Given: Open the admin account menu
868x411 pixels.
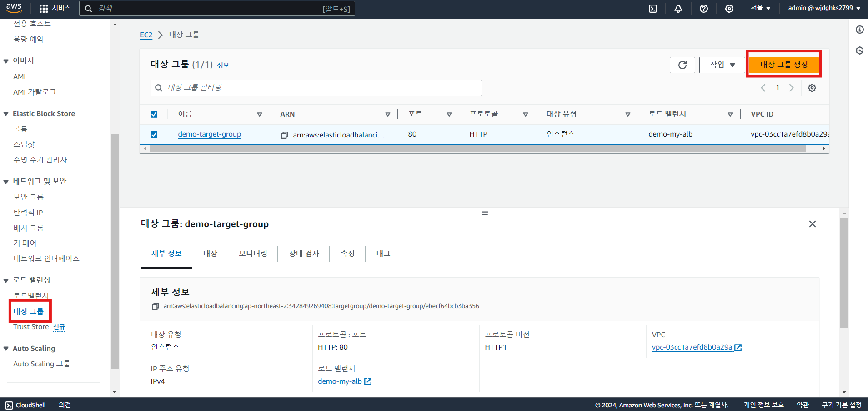Looking at the screenshot, I should tap(824, 8).
